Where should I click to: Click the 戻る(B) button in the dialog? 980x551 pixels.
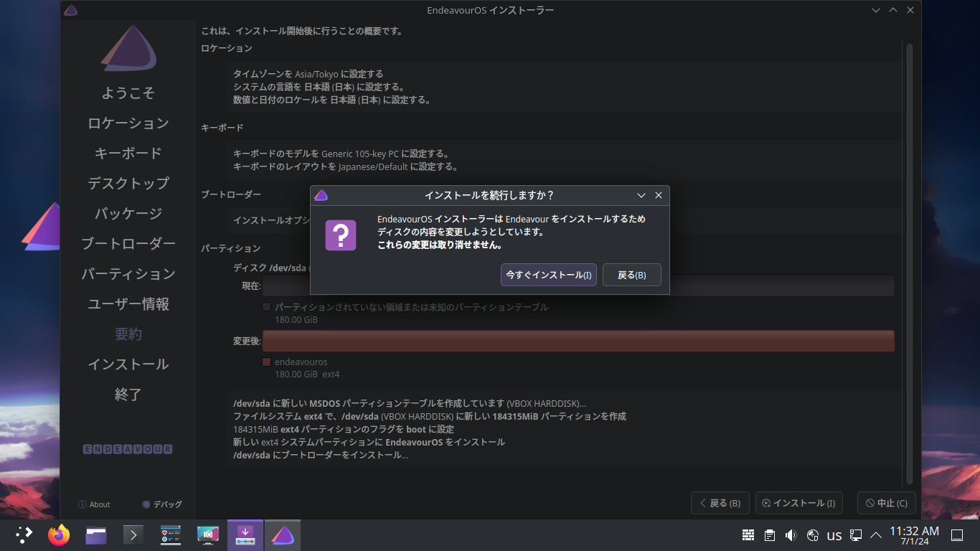click(x=631, y=275)
